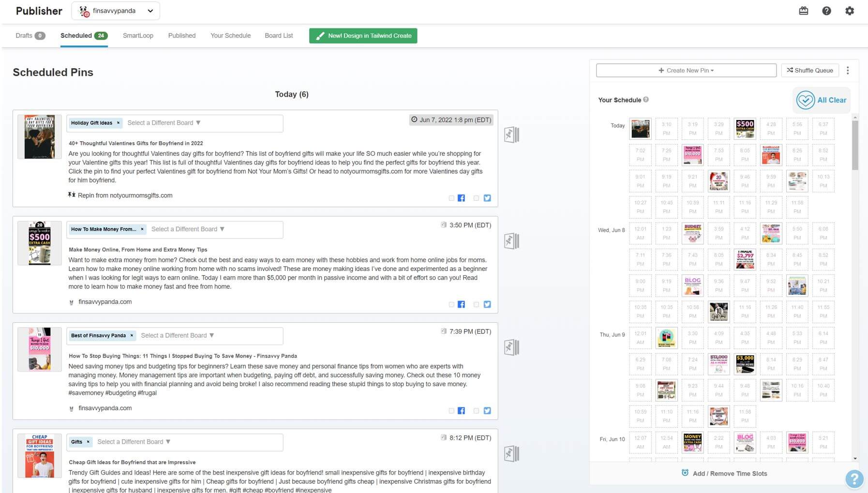Image resolution: width=868 pixels, height=493 pixels.
Task: Remove Best of Finsavvy Panda board tag
Action: pyautogui.click(x=132, y=336)
